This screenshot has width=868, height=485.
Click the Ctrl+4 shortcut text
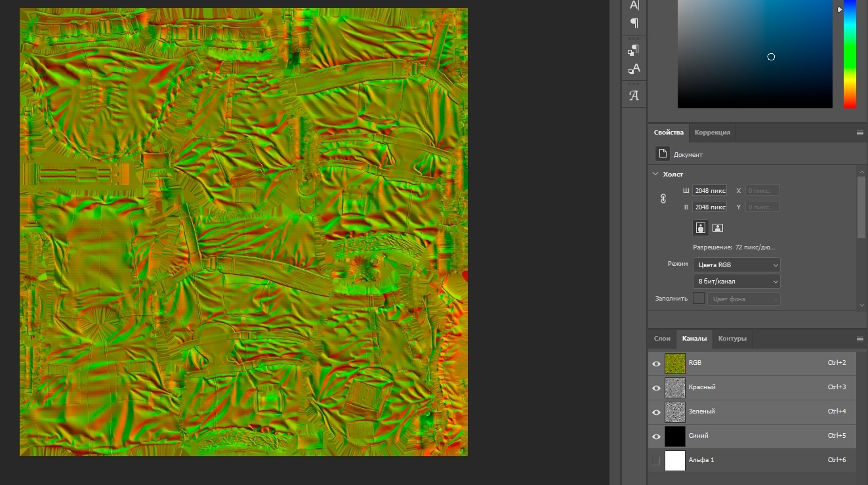(x=837, y=411)
